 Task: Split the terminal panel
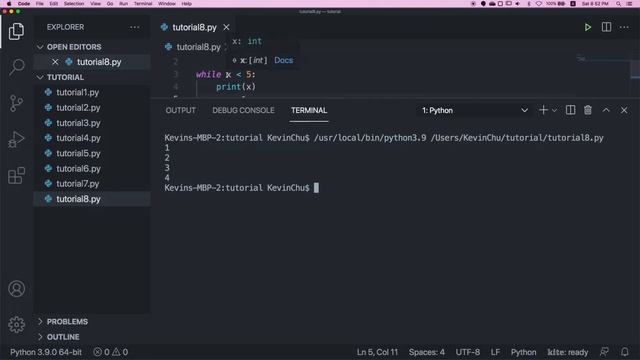pyautogui.click(x=570, y=110)
